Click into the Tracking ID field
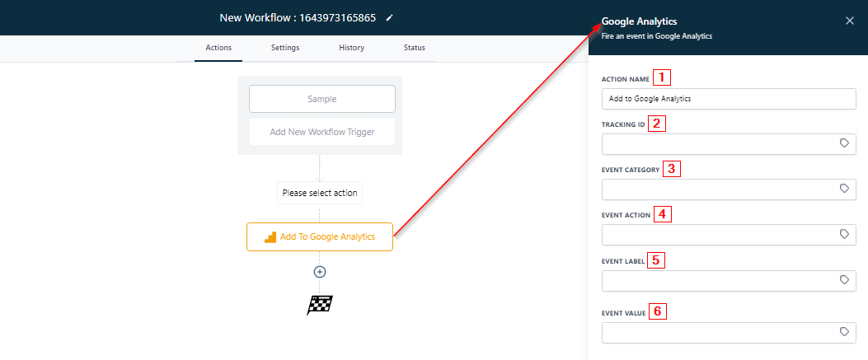868x360 pixels. tap(729, 144)
